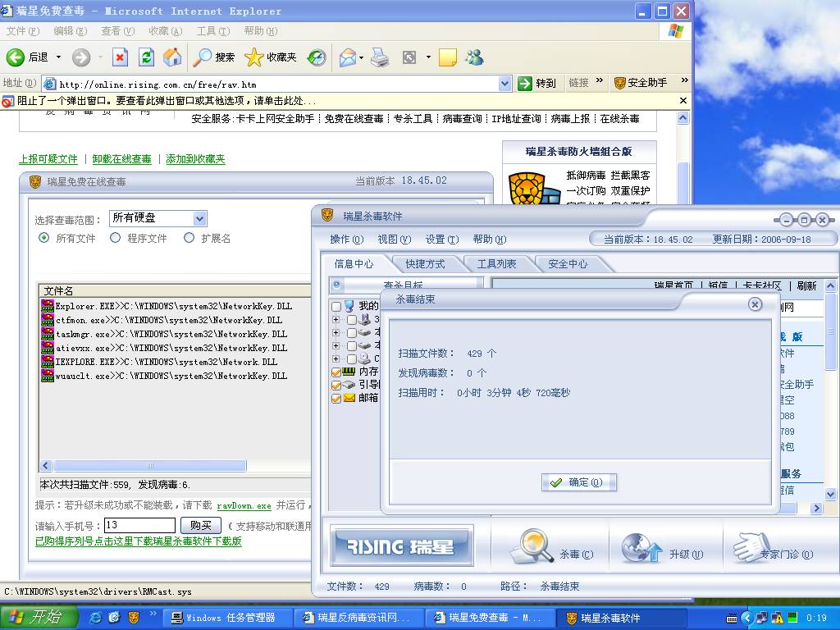
Task: Click the Start button on the taskbar
Action: [39, 617]
